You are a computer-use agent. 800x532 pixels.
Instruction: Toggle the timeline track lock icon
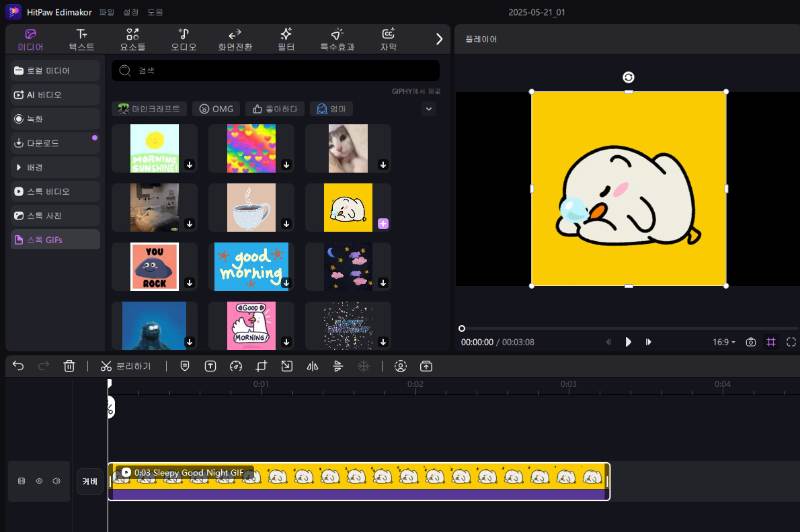[x=21, y=481]
